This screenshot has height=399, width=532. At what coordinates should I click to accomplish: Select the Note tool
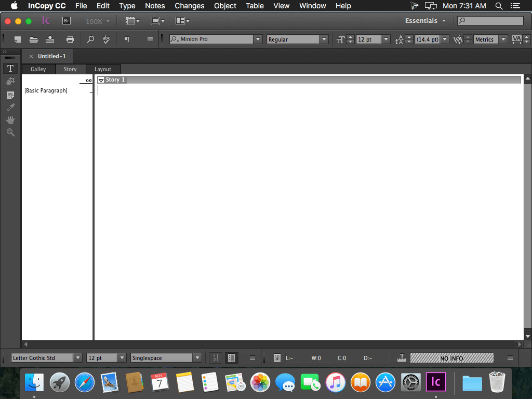(10, 96)
